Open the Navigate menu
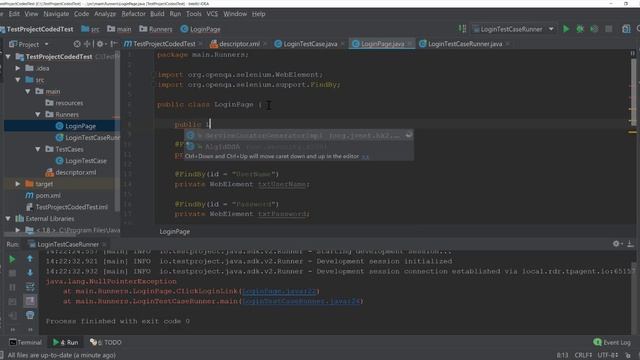 [x=56, y=14]
